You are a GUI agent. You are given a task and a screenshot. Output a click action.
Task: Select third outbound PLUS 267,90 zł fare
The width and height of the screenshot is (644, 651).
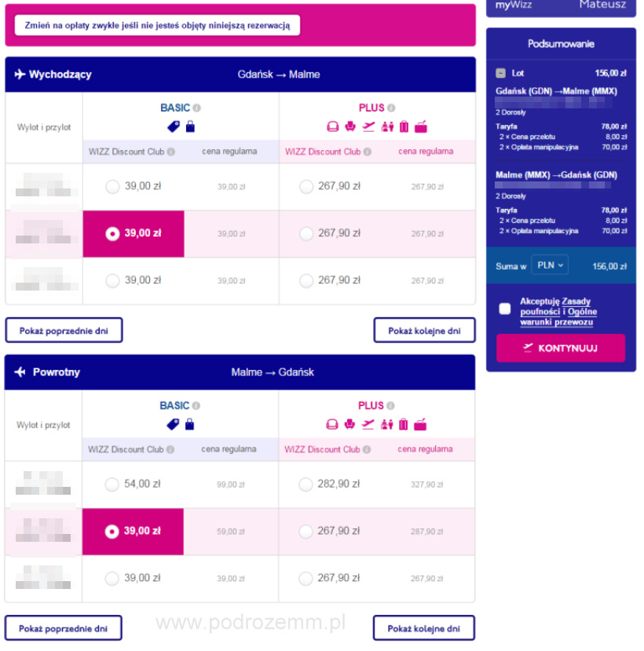[306, 281]
